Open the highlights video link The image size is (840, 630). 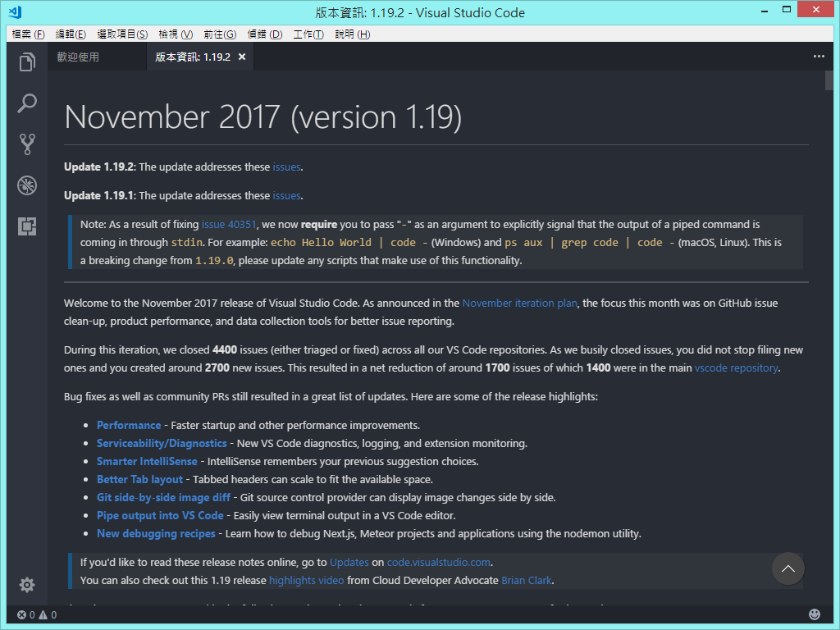coord(307,581)
